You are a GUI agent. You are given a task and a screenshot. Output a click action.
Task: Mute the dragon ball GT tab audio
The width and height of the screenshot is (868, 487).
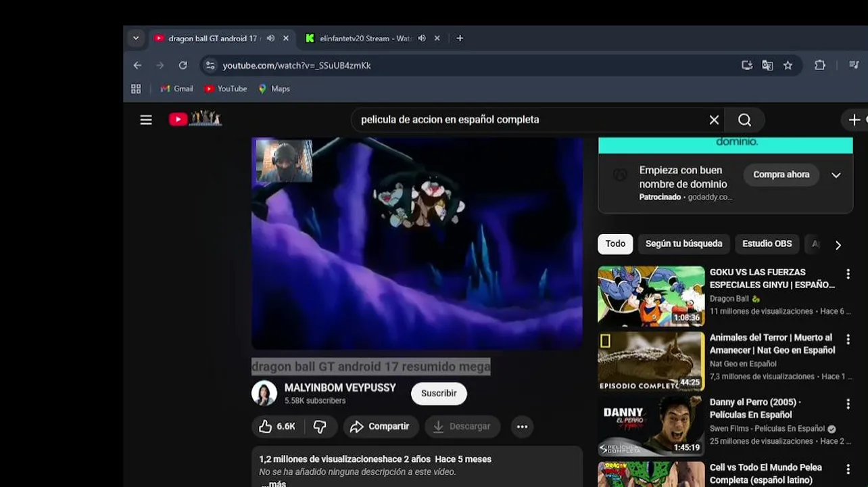tap(270, 39)
